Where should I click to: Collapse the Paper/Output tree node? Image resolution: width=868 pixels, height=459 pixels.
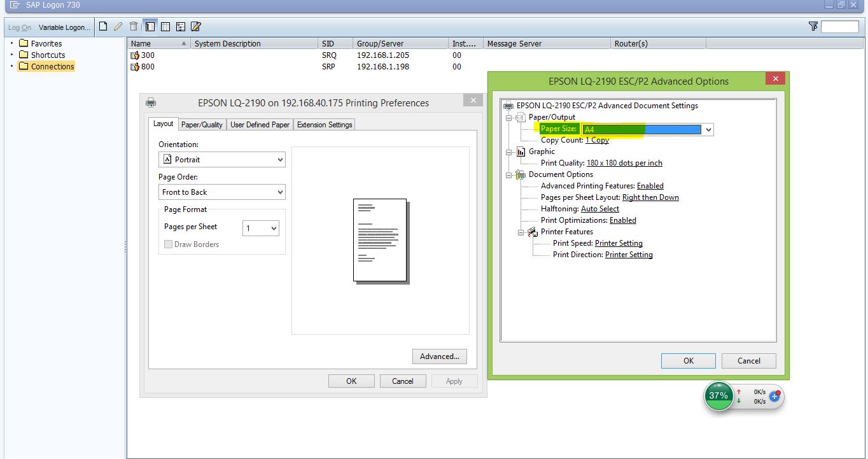coord(508,118)
